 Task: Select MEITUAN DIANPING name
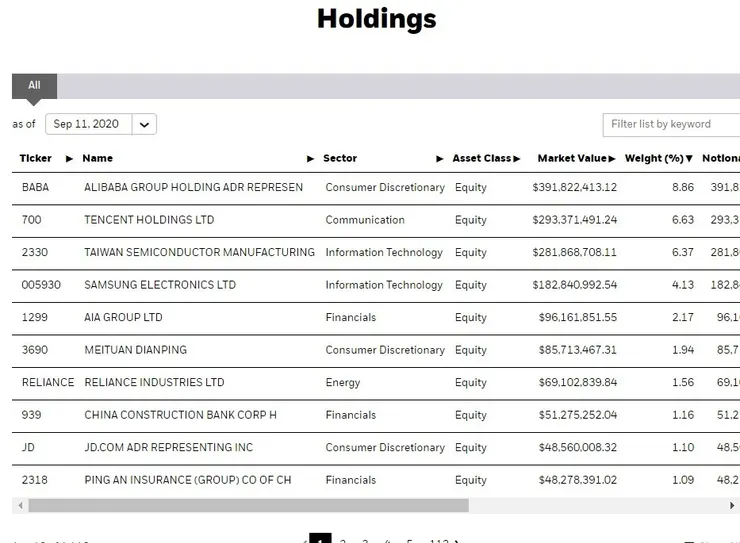tap(135, 350)
